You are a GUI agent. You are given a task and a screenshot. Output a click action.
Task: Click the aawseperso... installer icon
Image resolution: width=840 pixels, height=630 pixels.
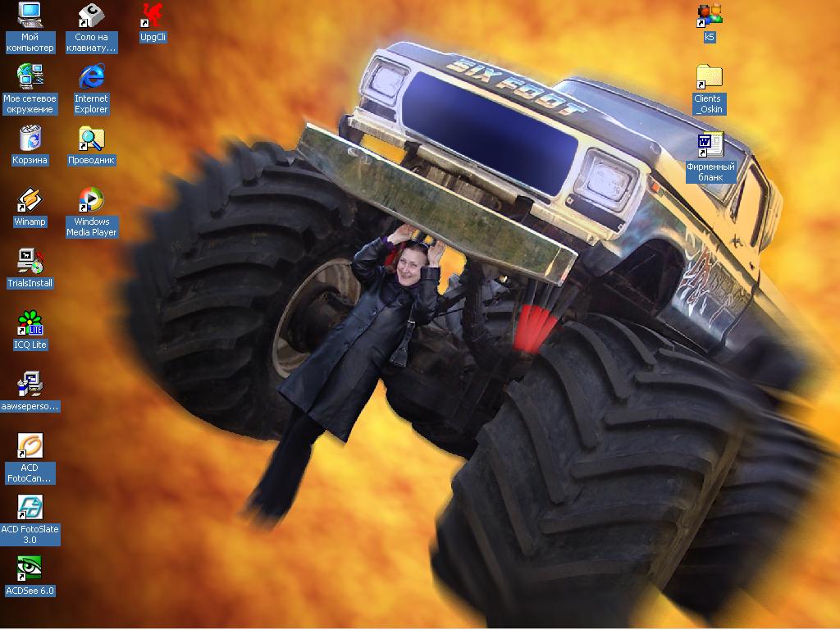[30, 384]
